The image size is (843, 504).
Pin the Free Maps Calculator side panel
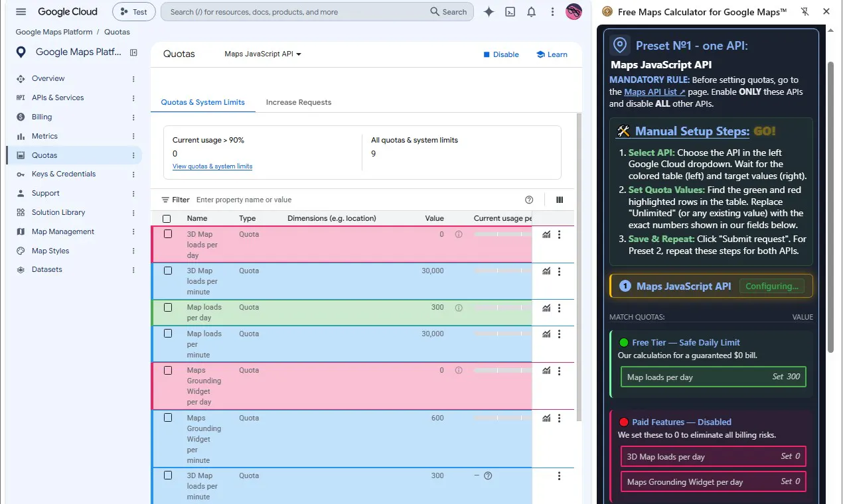pos(805,12)
